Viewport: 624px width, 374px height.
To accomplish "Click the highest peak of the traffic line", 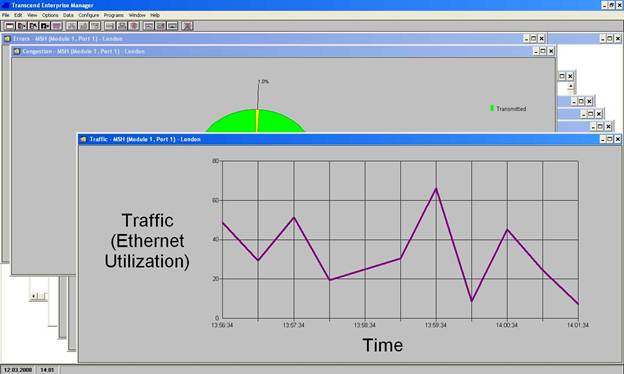I will click(x=436, y=189).
